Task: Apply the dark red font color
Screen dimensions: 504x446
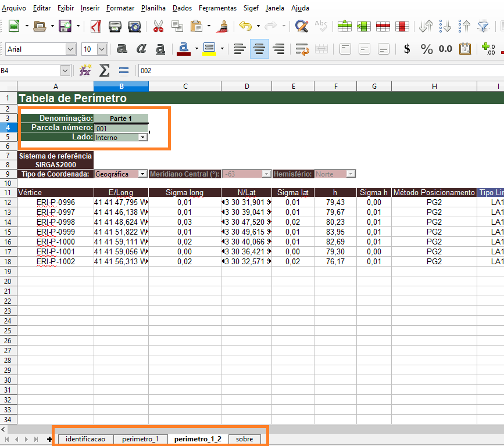Action: [184, 49]
